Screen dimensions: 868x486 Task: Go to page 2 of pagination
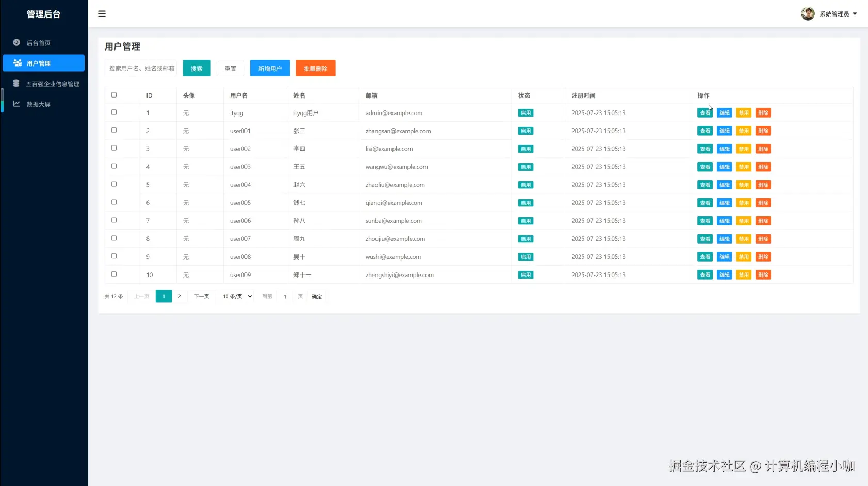click(179, 296)
